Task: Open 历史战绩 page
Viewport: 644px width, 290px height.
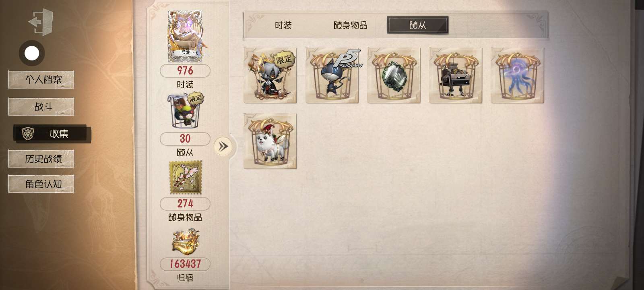Action: coord(41,159)
